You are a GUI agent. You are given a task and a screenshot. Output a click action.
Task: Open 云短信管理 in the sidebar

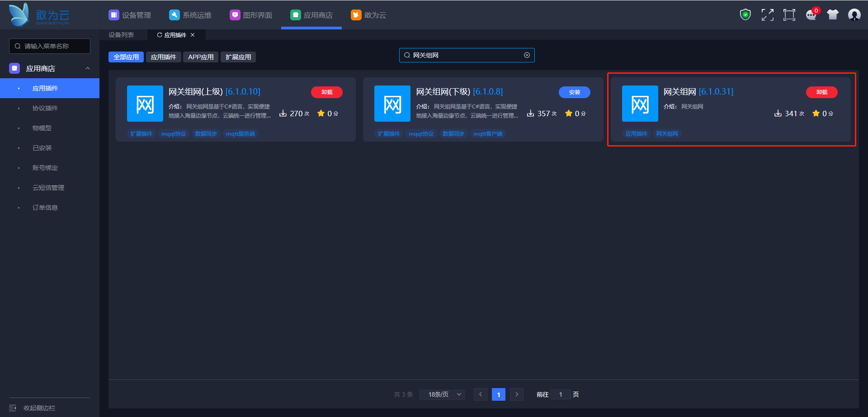click(50, 188)
